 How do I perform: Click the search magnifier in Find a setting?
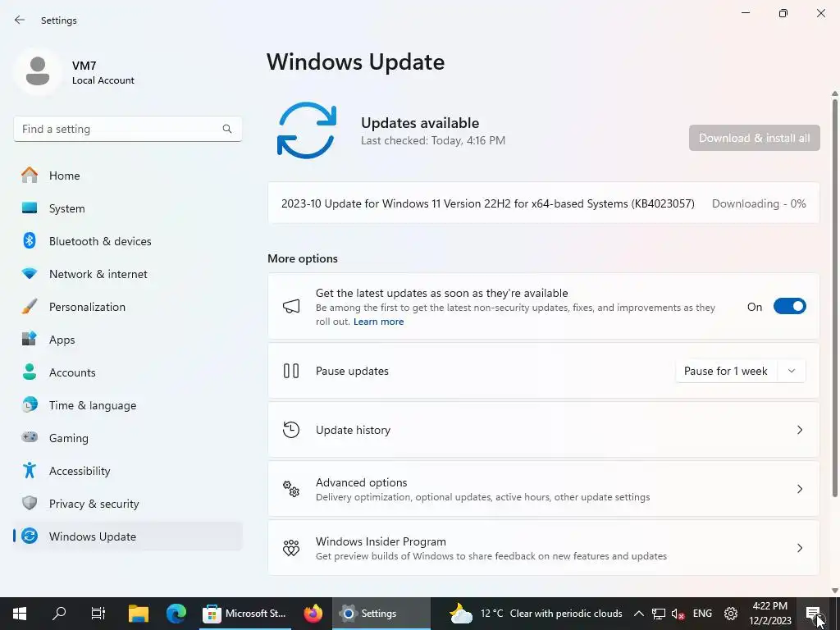pyautogui.click(x=227, y=129)
